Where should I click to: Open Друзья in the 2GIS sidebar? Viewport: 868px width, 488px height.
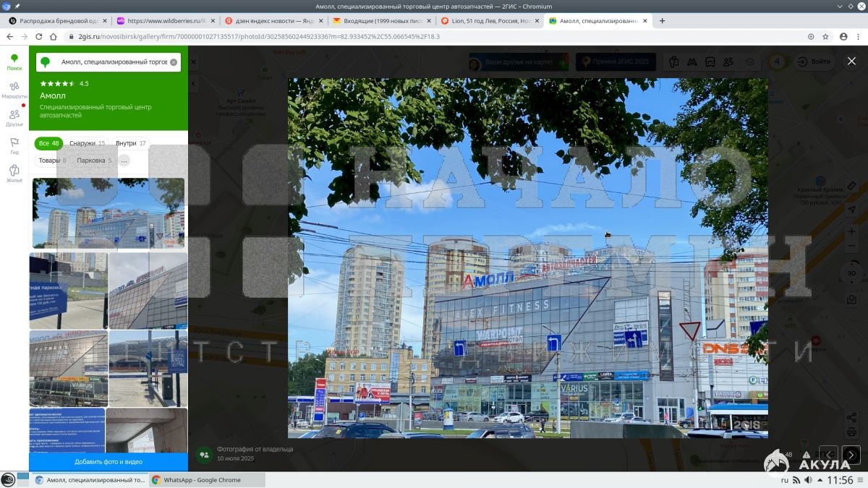[x=14, y=118]
